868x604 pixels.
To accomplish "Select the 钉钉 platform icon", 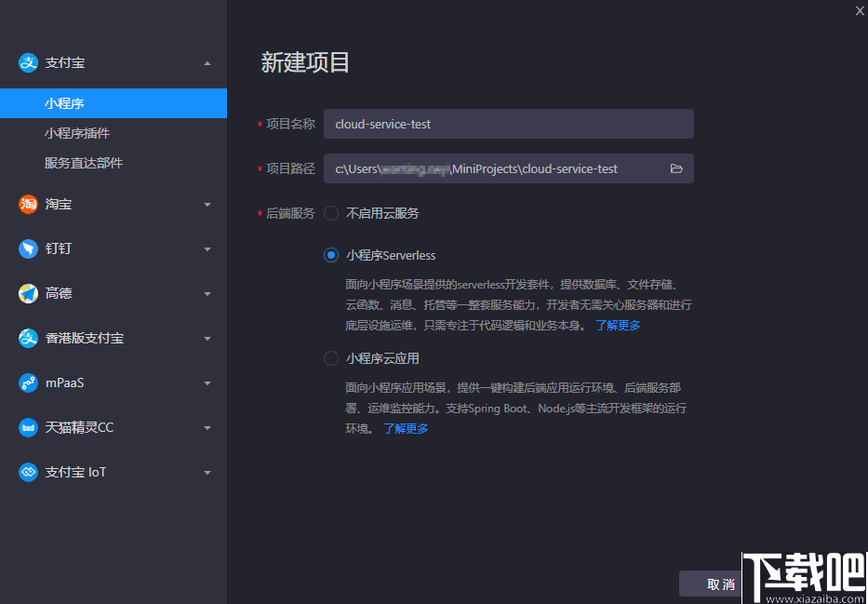I will pos(28,248).
